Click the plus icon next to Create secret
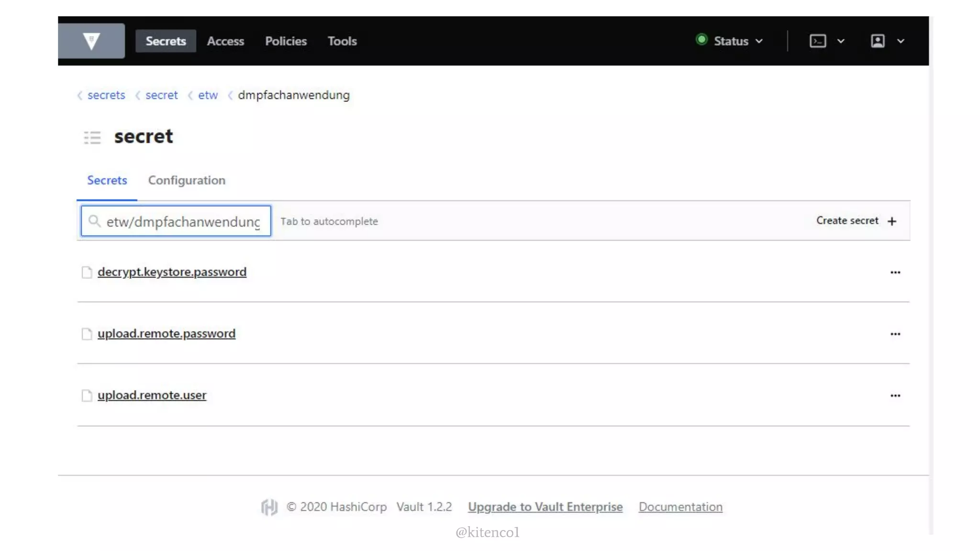The height and width of the screenshot is (551, 980). tap(891, 221)
